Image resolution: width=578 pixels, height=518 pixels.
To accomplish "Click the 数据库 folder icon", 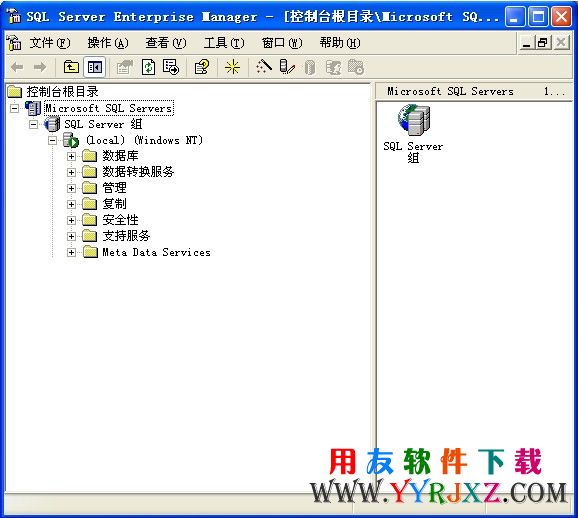I will click(90, 156).
